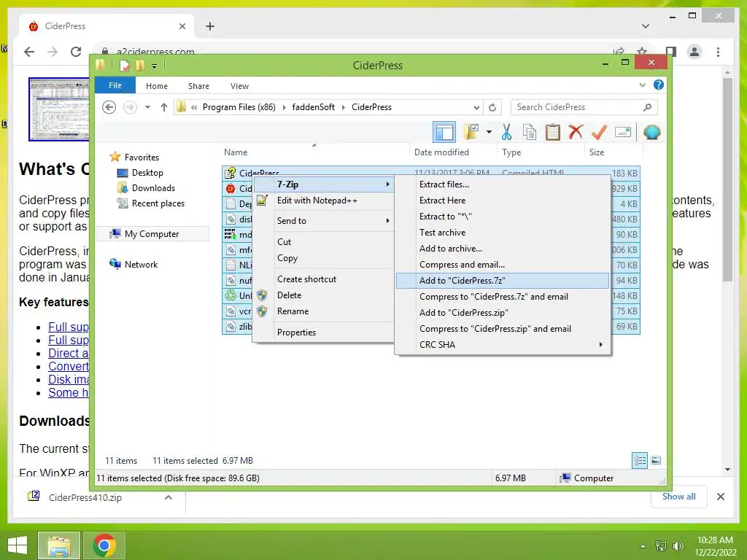The image size is (747, 560).
Task: Expand the 7-Zip submenu arrow
Action: [388, 184]
